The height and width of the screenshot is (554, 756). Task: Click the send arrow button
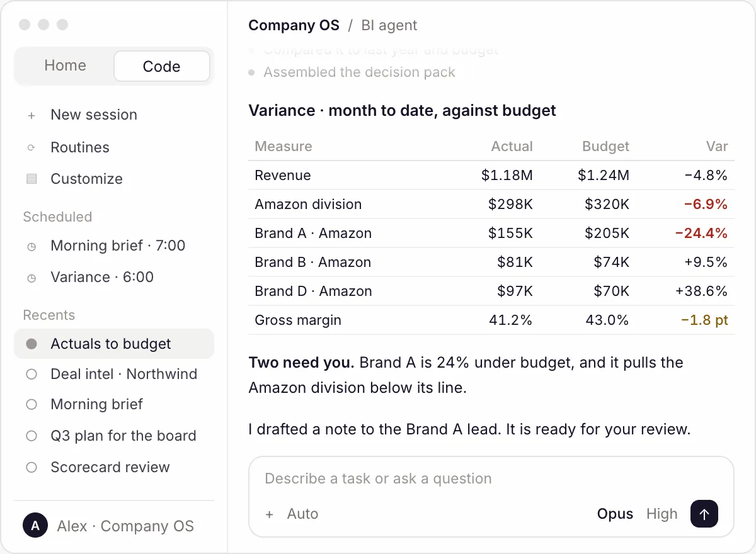click(x=704, y=514)
